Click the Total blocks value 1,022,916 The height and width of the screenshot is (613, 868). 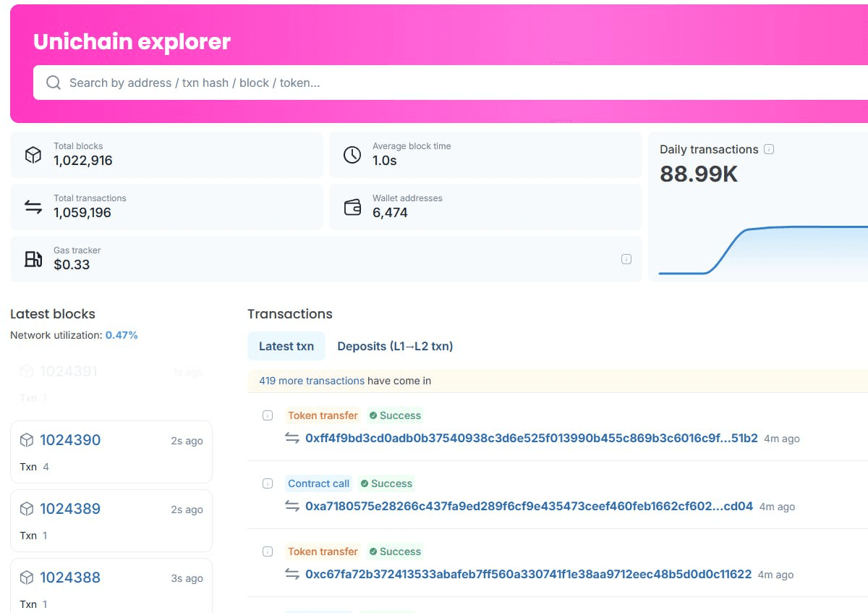83,161
